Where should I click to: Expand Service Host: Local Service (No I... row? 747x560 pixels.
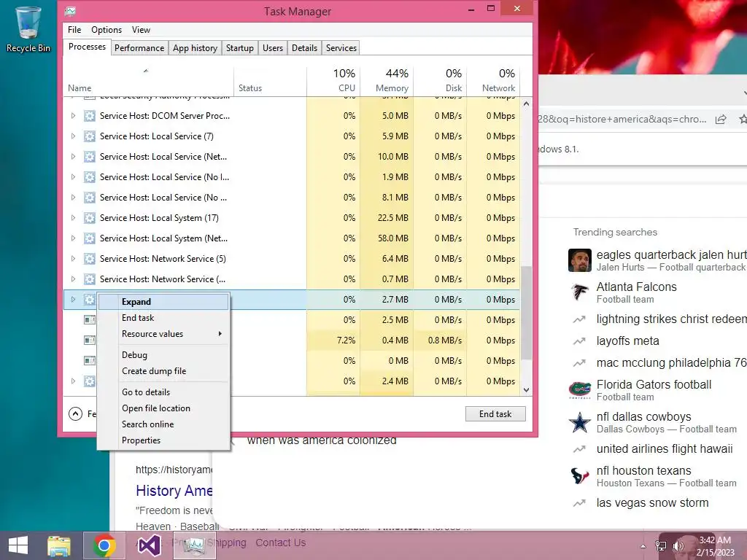point(73,177)
